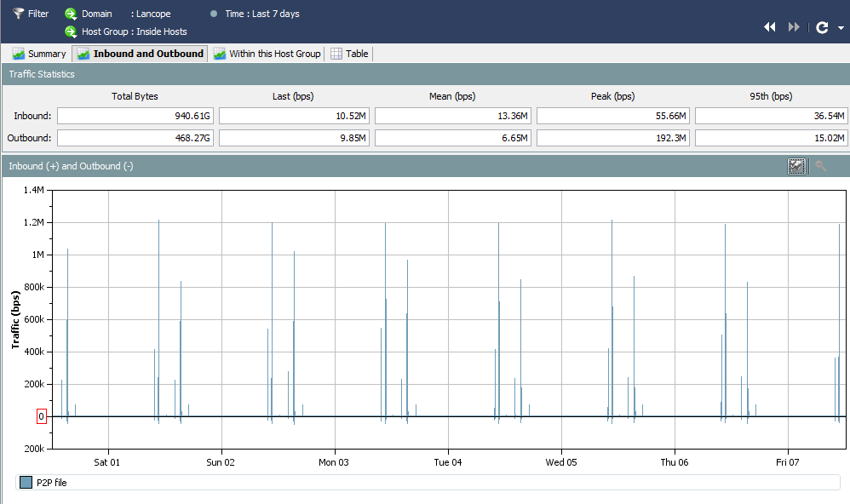Screen dimensions: 850x504
Task: Click the Outbound Total Bytes field 468.27G
Action: tap(135, 138)
